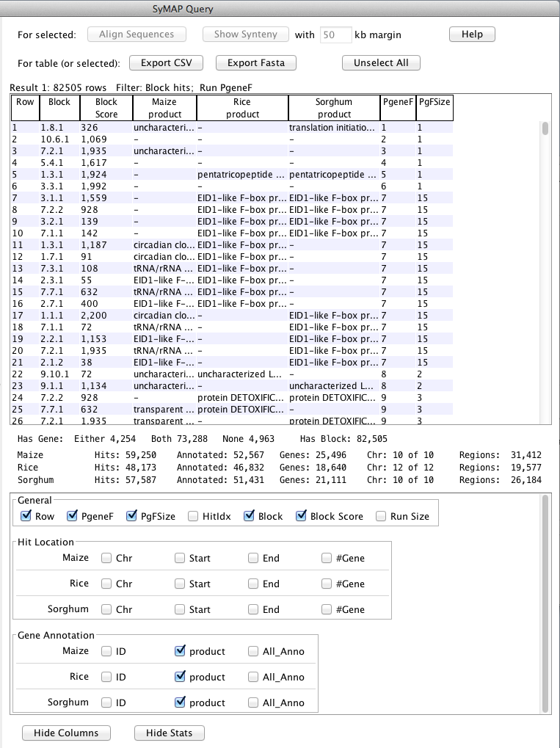Enable Maize End hit location checkbox
Screen dimensions: 560x748
(252, 558)
